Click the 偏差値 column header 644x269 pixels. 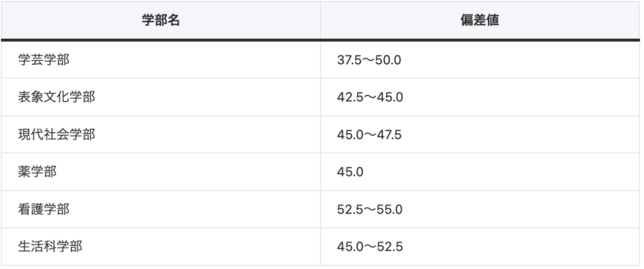click(480, 20)
